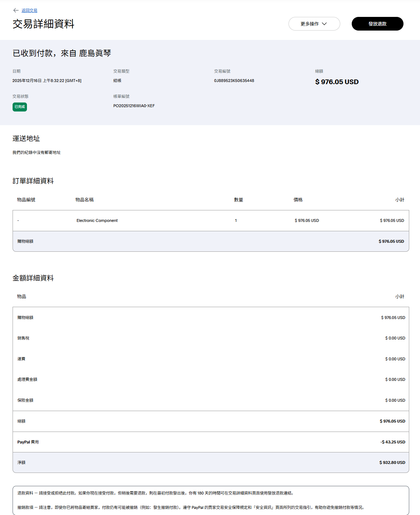This screenshot has height=515, width=420.
Task: Click the back arrow icon
Action: tap(16, 10)
